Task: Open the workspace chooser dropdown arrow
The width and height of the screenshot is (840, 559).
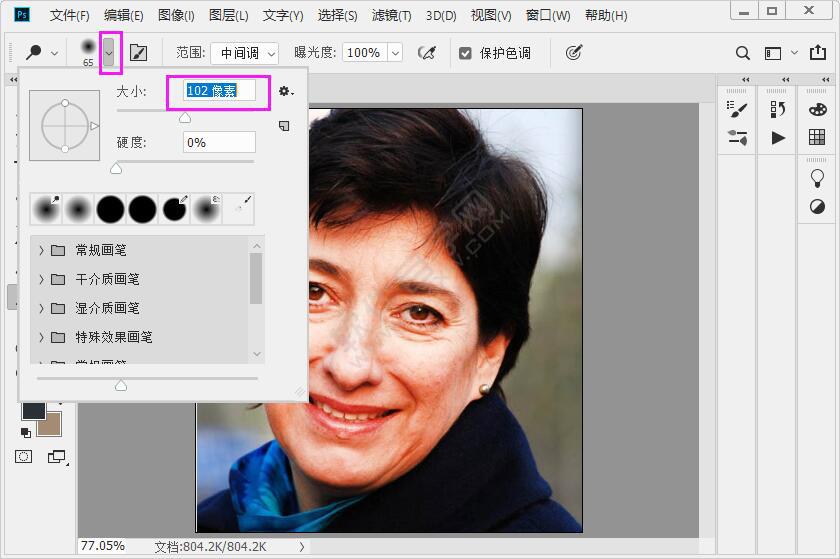Action: pyautogui.click(x=794, y=53)
